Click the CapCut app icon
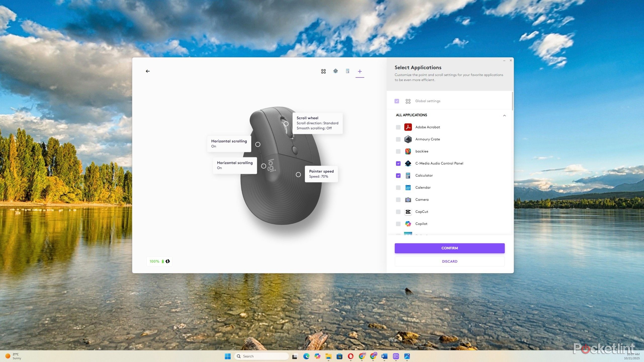644x362 pixels. [408, 212]
